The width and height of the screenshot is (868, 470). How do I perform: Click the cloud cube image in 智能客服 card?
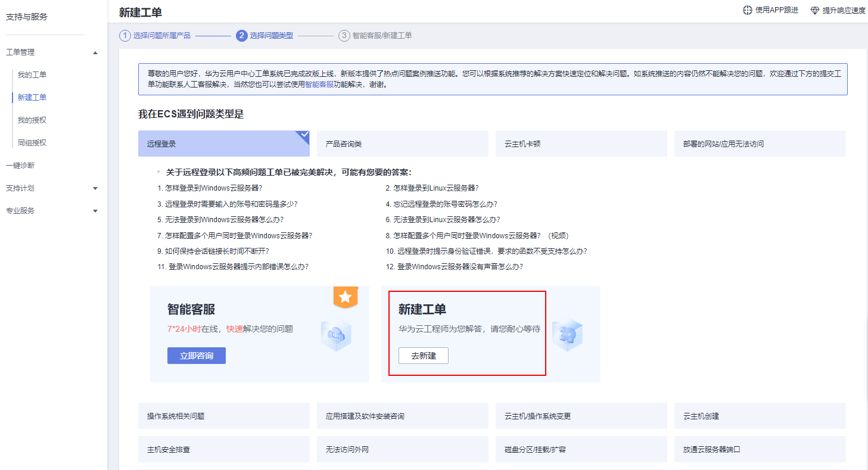click(x=336, y=335)
